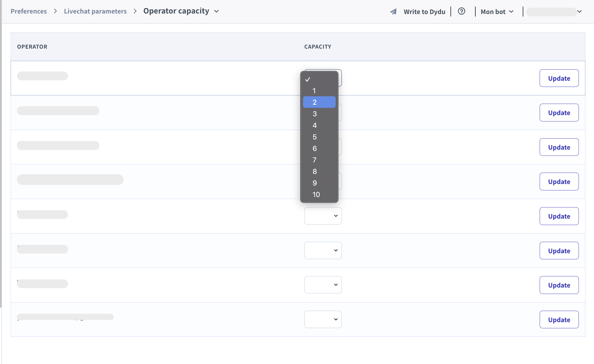Open the help question mark icon
The image size is (594, 364).
point(461,11)
